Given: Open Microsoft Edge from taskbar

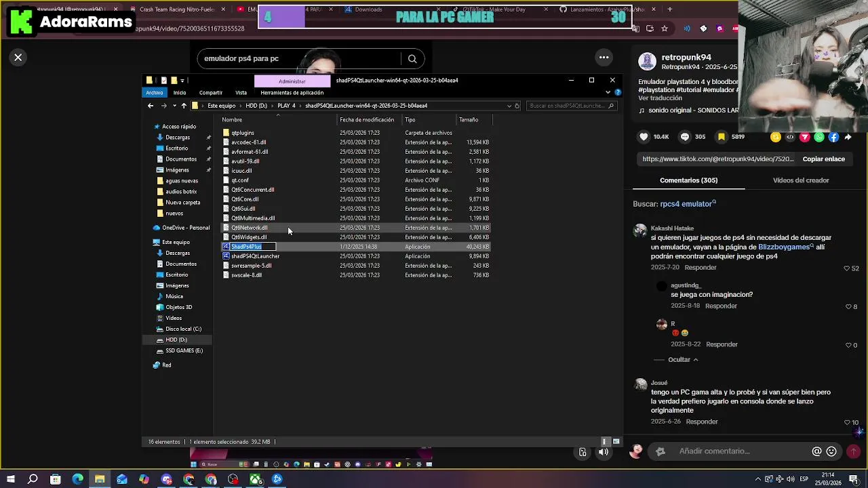Looking at the screenshot, I should pyautogui.click(x=77, y=479).
